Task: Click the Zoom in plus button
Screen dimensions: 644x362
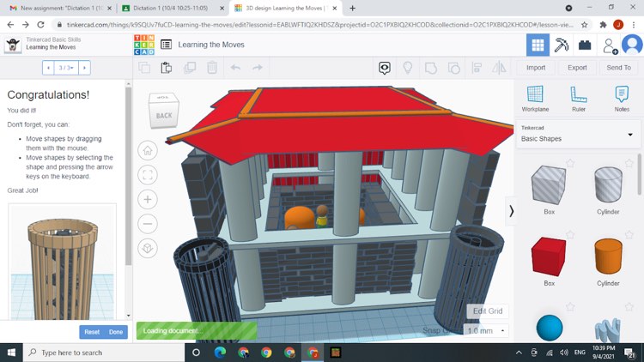Action: point(148,200)
